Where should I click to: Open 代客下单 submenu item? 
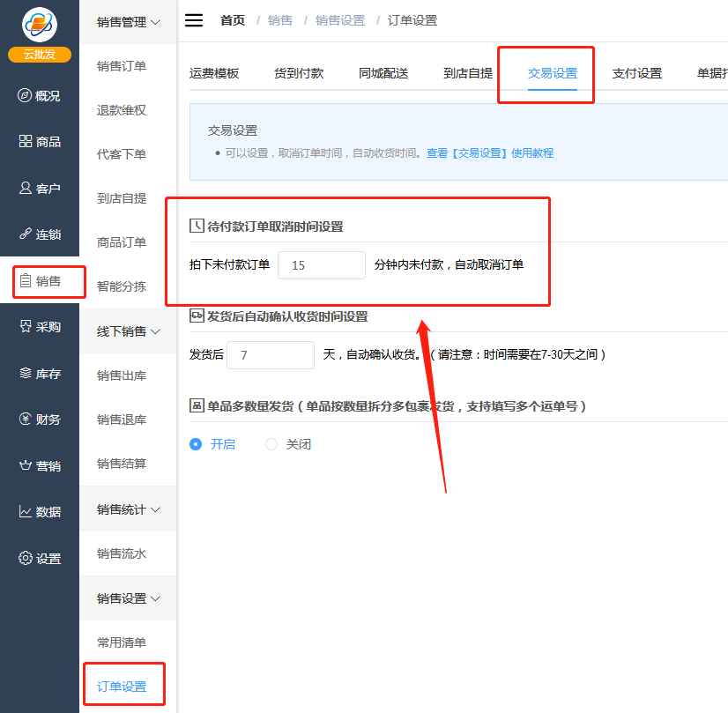[x=122, y=154]
